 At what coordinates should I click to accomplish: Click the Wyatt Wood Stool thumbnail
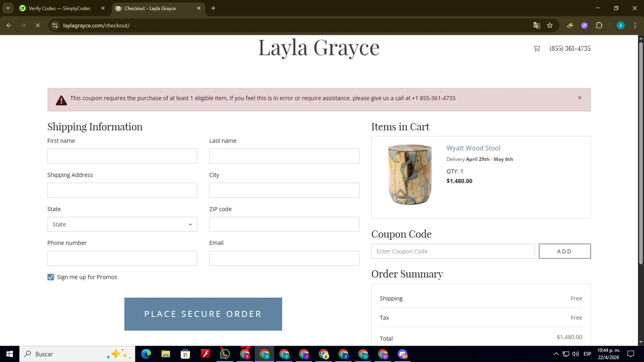410,175
